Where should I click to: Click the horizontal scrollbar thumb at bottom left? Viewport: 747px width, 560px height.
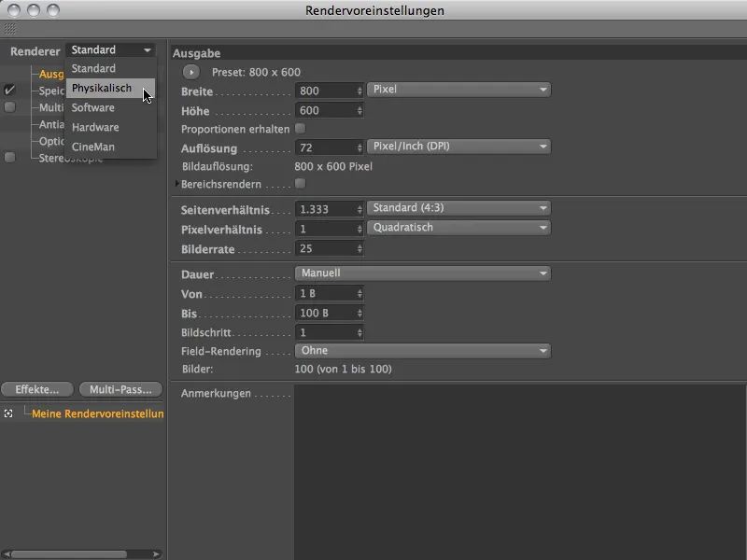pos(69,554)
